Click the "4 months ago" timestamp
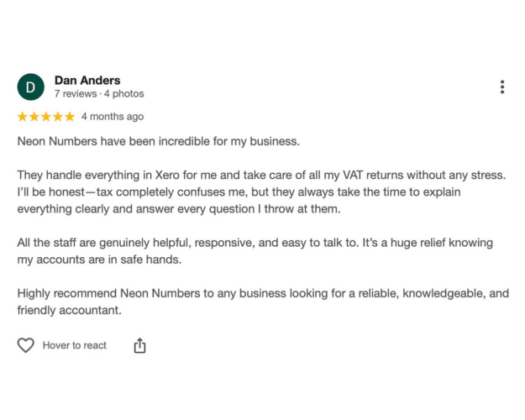Screen dimensions: 525x420 point(113,117)
